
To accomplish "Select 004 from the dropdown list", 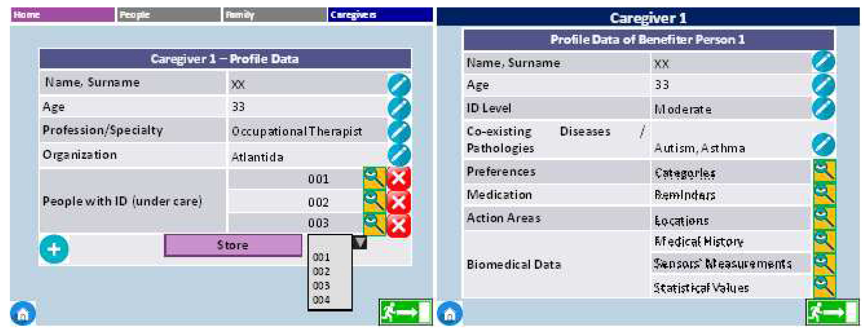I will point(321,300).
